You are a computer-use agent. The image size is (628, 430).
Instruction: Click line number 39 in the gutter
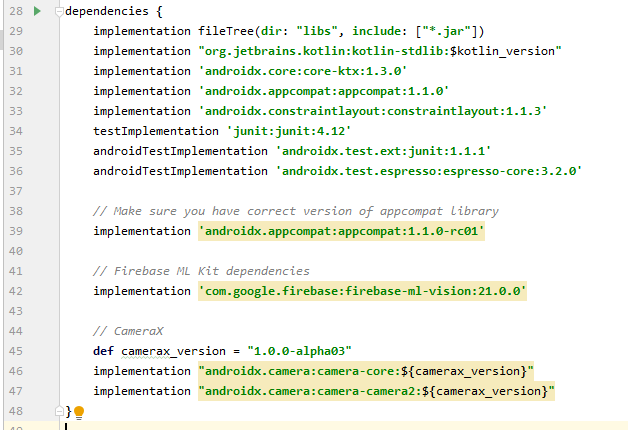coord(14,231)
